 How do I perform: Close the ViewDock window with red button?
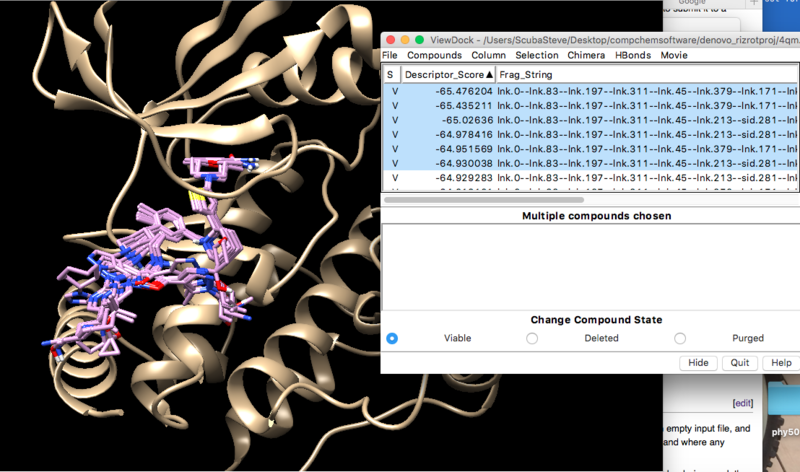(x=391, y=40)
